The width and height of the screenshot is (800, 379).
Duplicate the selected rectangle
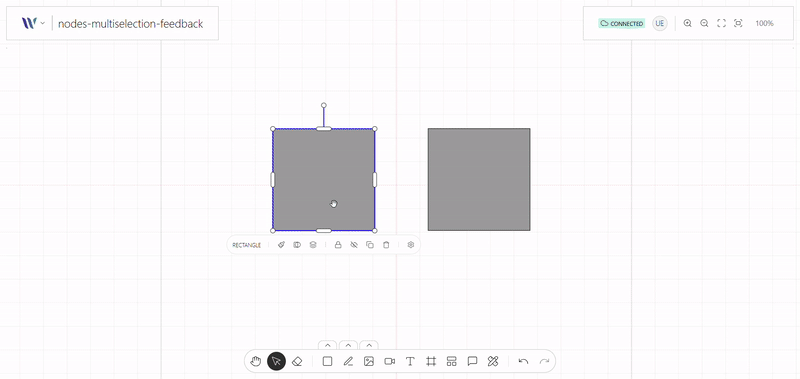pos(370,245)
